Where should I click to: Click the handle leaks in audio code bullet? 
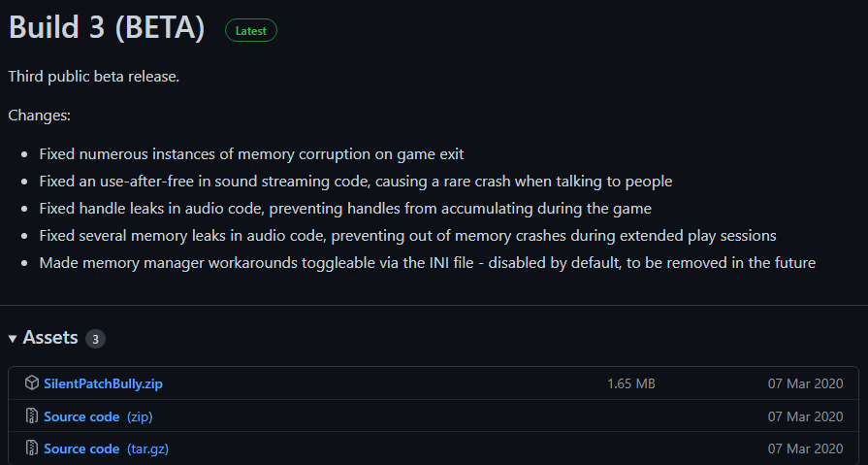(x=344, y=209)
